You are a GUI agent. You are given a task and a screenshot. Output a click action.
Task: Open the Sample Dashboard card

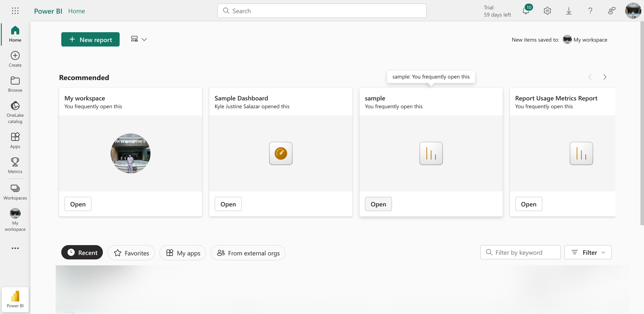point(228,204)
